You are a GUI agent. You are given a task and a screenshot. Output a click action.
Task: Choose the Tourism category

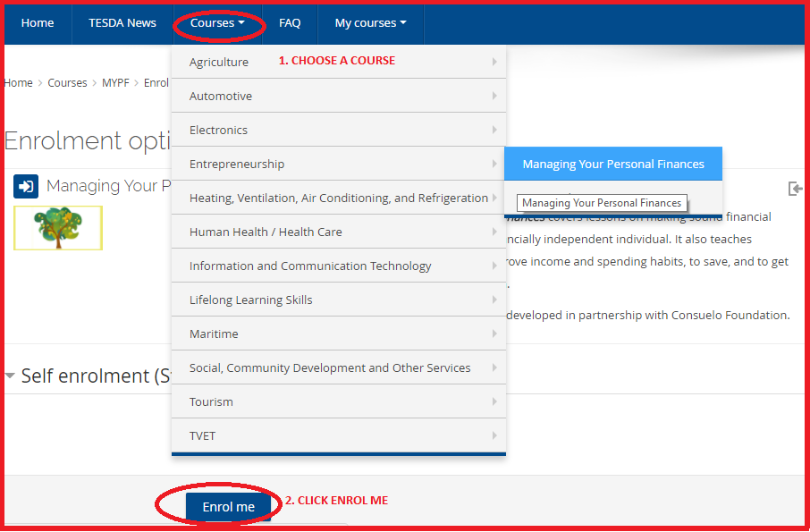tap(338, 401)
